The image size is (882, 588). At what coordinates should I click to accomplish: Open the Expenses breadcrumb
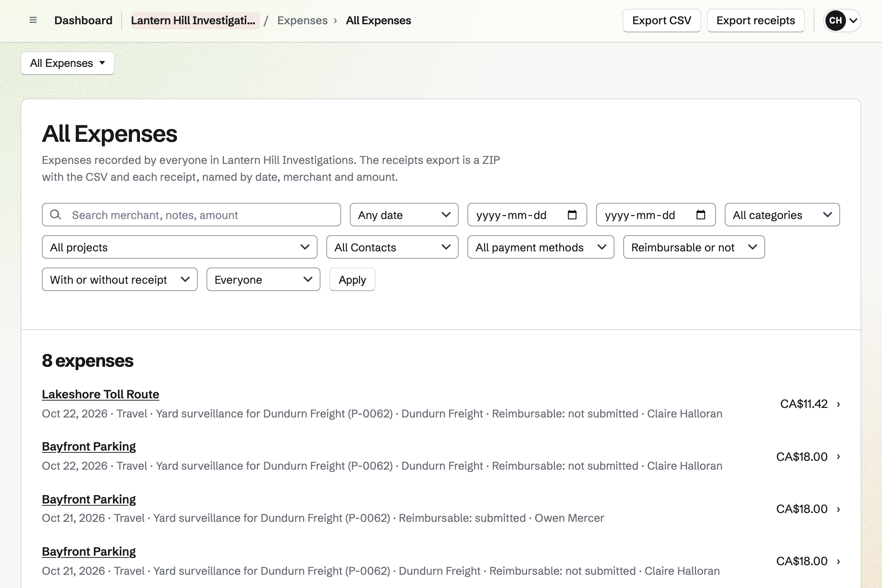(x=302, y=20)
